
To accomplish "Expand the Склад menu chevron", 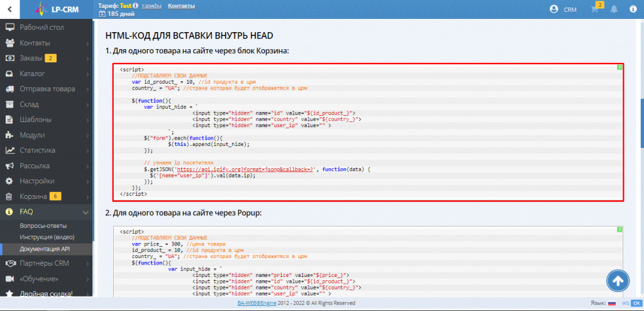I will point(88,105).
